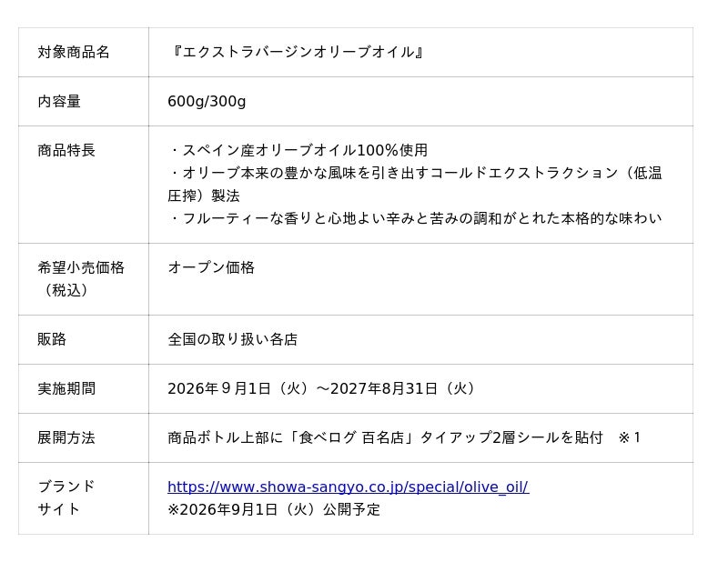728x562 pixels.
Task: Click the スペイン産オリーブオイル100%使用 bullet line
Action: tap(298, 150)
